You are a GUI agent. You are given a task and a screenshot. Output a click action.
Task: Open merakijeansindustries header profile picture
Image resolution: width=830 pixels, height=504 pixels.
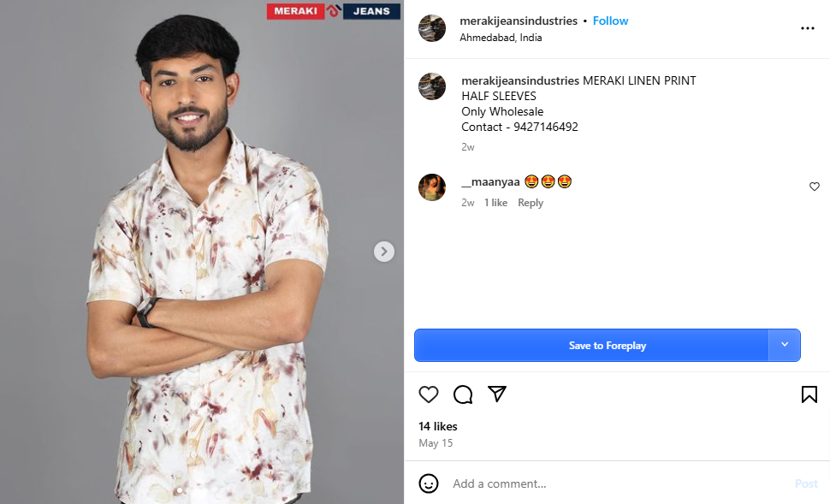[x=432, y=28]
